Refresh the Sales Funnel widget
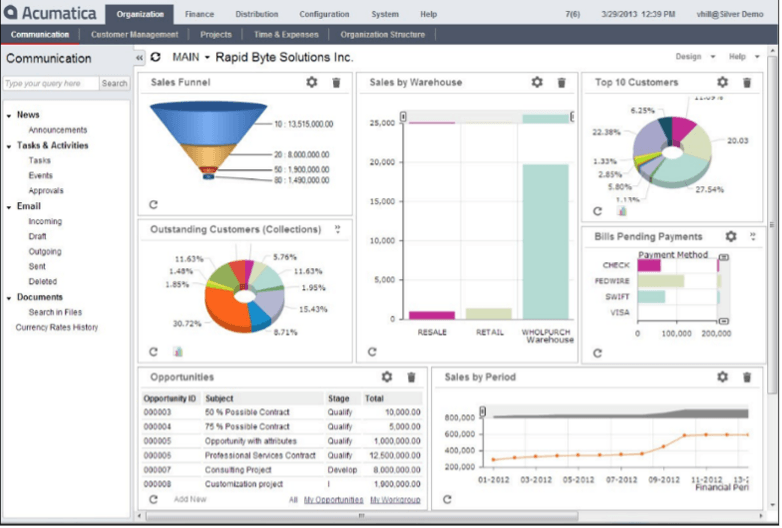The height and width of the screenshot is (528, 782). click(154, 204)
